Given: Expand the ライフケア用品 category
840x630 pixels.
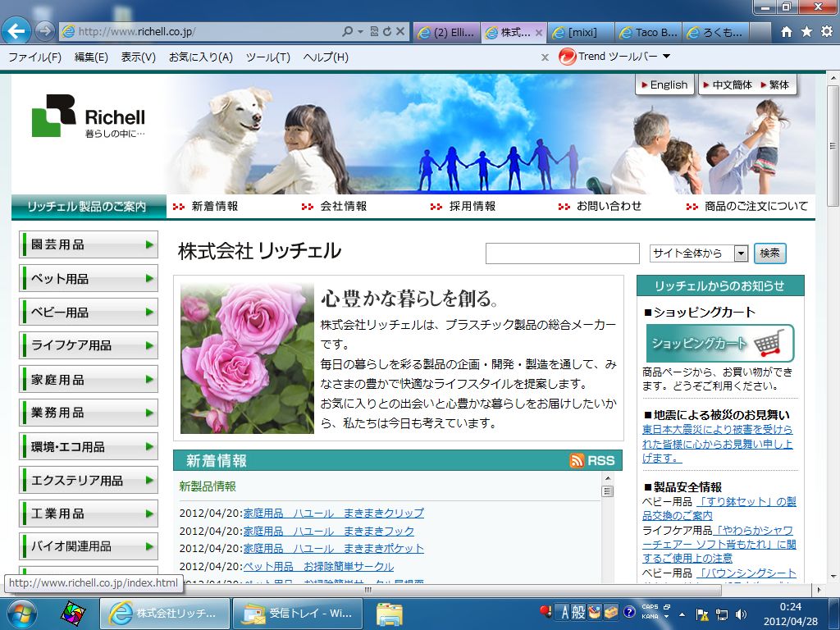Looking at the screenshot, I should click(89, 345).
